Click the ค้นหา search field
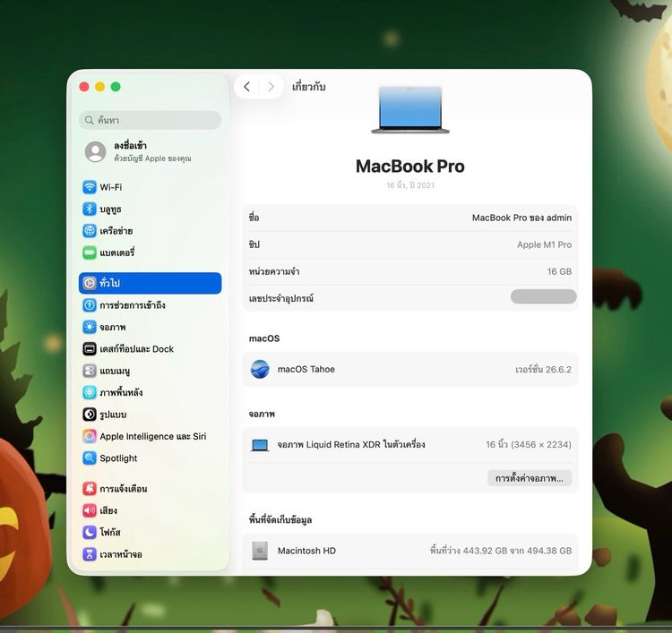The height and width of the screenshot is (633, 672). [x=150, y=120]
